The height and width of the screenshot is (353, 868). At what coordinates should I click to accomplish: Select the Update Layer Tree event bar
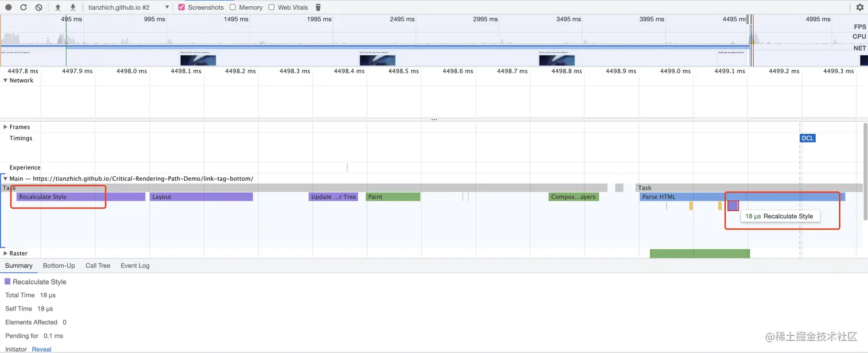[x=334, y=197]
